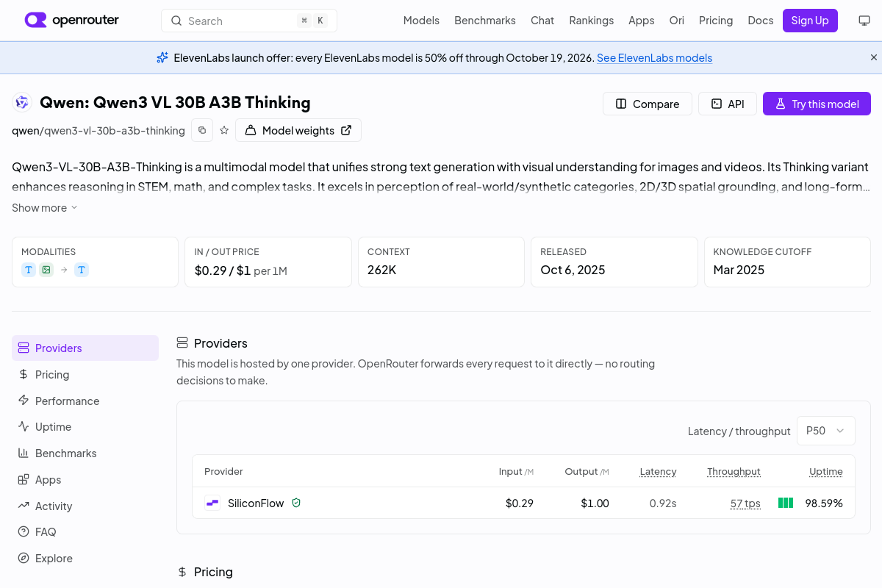882x588 pixels.
Task: Click the Mar 2025 knowledge cutoff value
Action: [739, 270]
